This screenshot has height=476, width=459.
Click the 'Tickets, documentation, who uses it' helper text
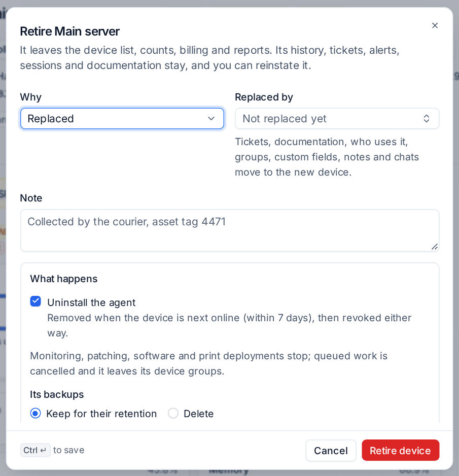click(327, 157)
